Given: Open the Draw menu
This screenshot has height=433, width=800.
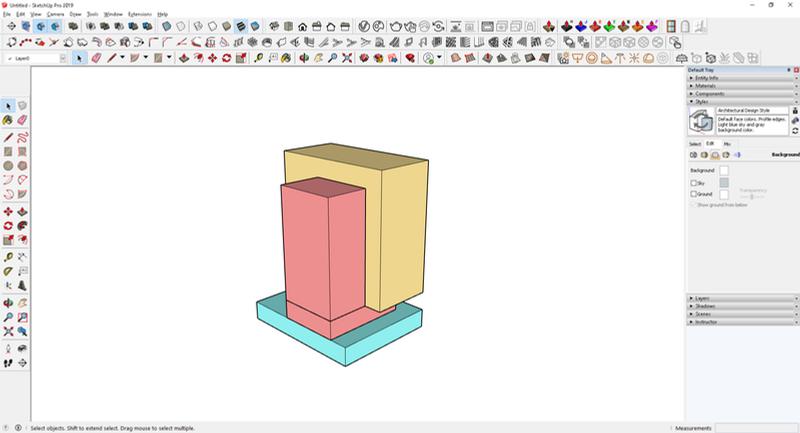Looking at the screenshot, I should point(76,14).
